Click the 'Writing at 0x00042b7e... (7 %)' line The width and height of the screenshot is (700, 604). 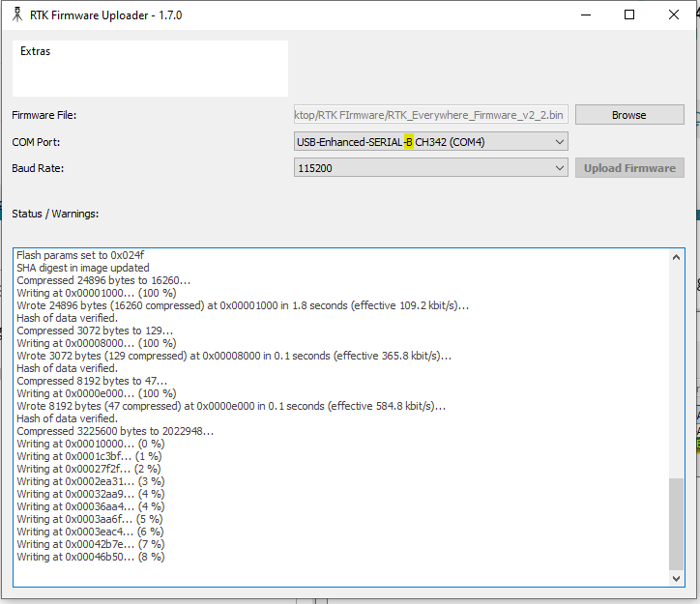click(91, 544)
